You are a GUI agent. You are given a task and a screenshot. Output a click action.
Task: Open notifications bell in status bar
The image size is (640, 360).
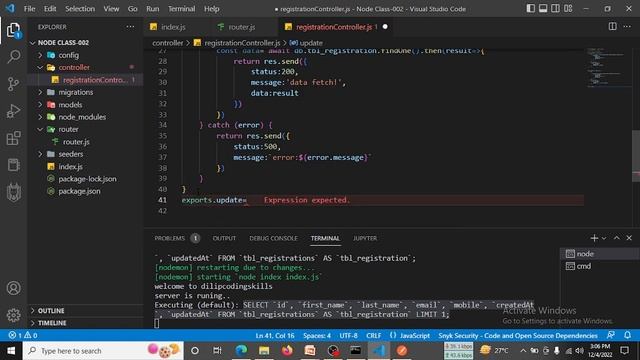click(627, 335)
